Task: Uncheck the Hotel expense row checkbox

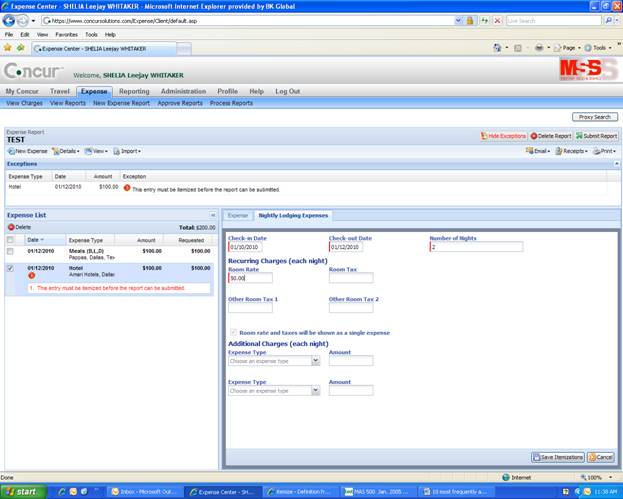Action: (x=10, y=268)
